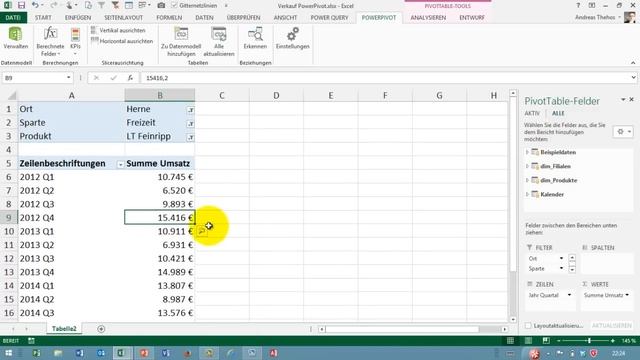The height and width of the screenshot is (360, 640).
Task: Click the Erkennen relationships button
Action: [255, 38]
